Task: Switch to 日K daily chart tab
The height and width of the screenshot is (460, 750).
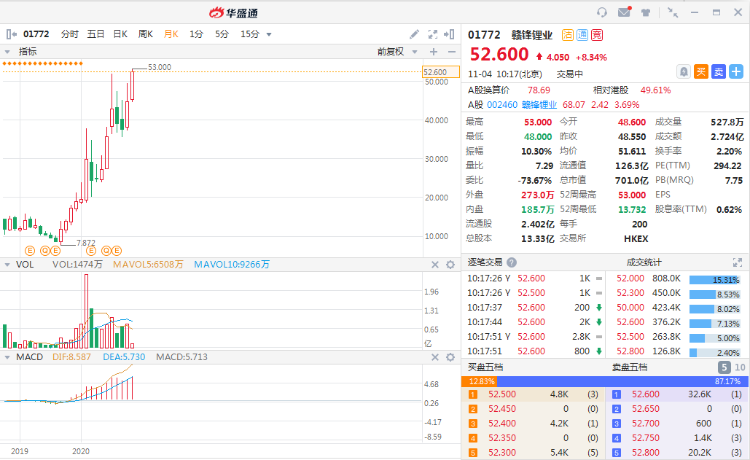Action: [x=120, y=34]
